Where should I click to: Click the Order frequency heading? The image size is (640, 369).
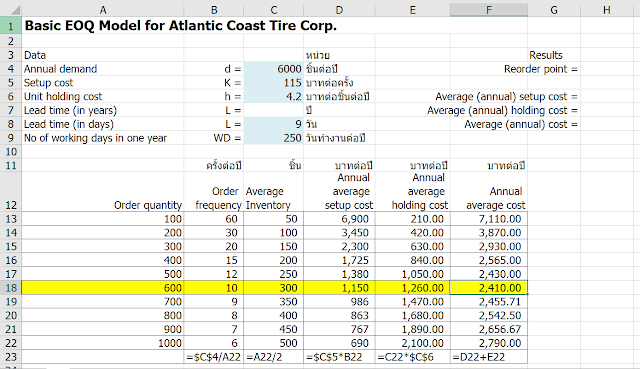point(218,198)
